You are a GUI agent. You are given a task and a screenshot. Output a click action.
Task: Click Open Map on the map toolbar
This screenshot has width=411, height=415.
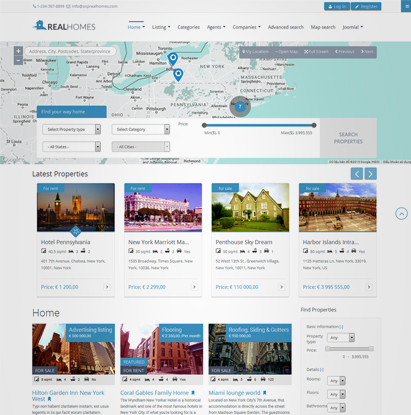286,52
